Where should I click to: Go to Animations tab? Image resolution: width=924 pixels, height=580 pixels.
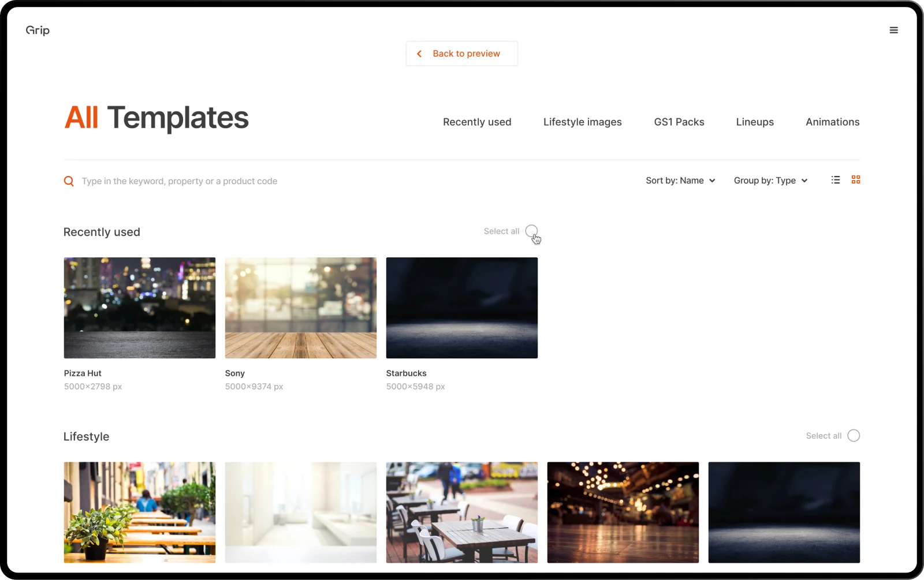833,122
